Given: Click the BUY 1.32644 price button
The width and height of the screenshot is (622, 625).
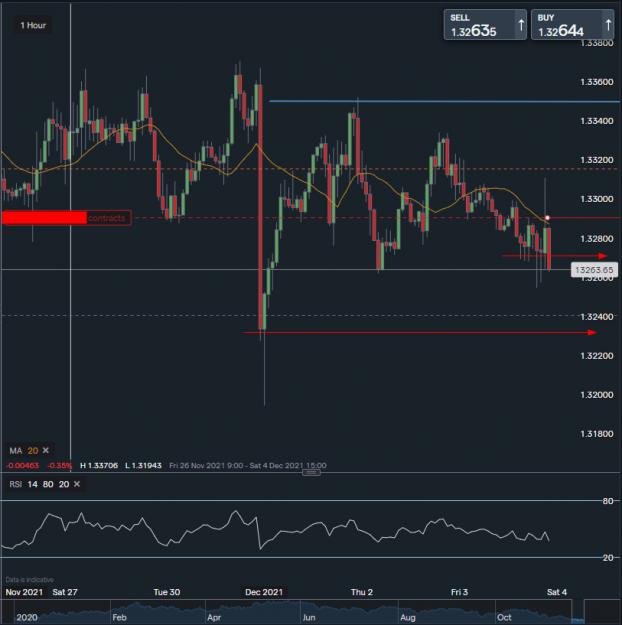Looking at the screenshot, I should pos(573,25).
